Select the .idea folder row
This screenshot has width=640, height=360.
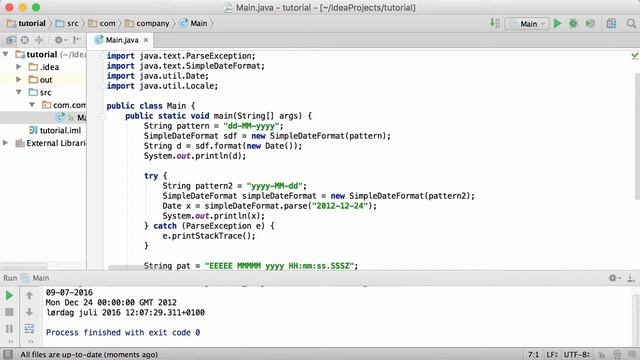[43, 67]
